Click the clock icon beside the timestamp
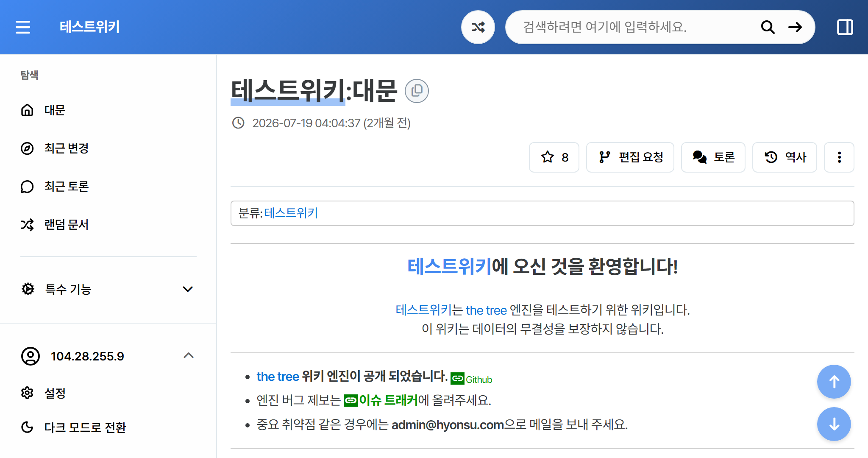Viewport: 868px width, 458px height. coord(238,123)
